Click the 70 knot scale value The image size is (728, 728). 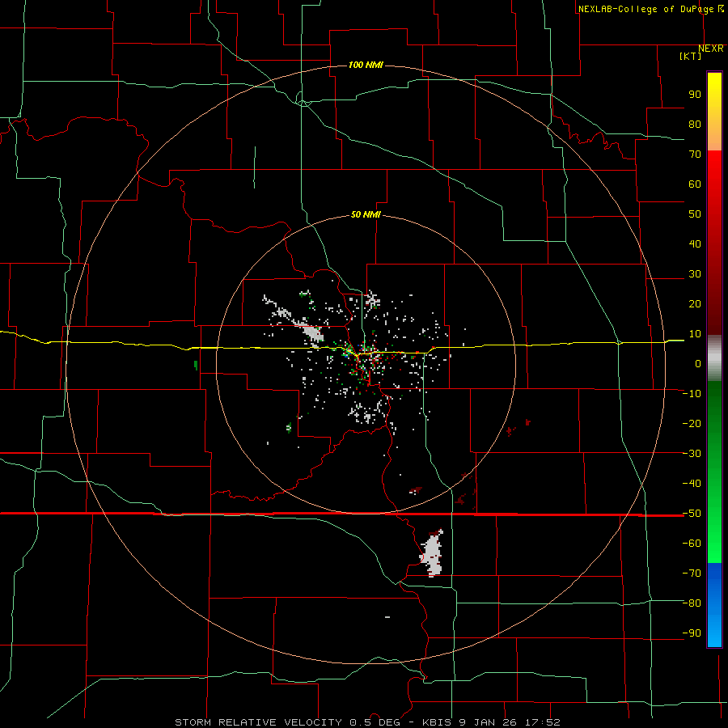coord(695,154)
